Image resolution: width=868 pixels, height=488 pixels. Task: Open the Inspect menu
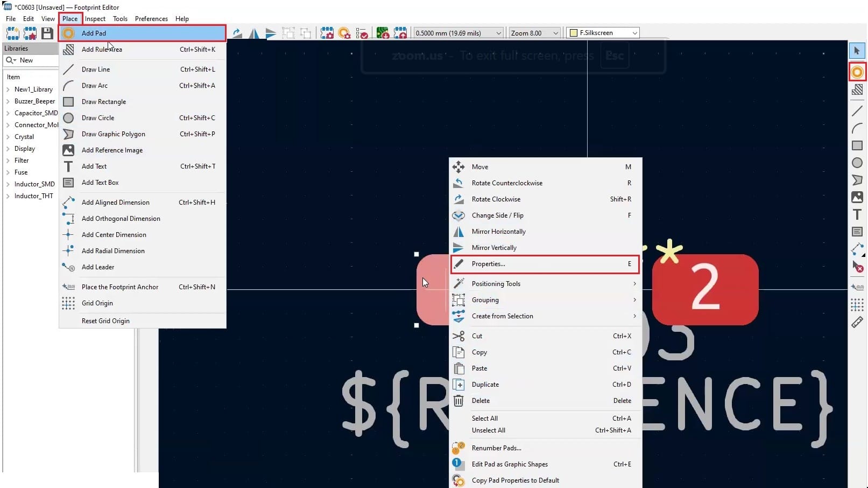coord(95,19)
